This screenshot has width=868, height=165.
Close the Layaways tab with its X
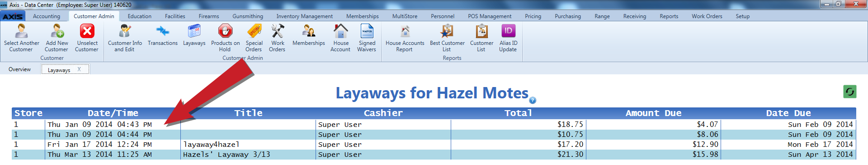click(79, 69)
